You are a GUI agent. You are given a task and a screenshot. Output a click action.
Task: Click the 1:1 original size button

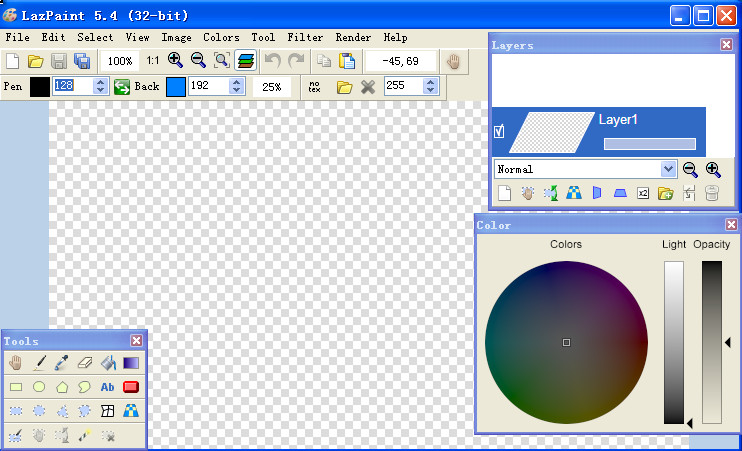coord(152,61)
